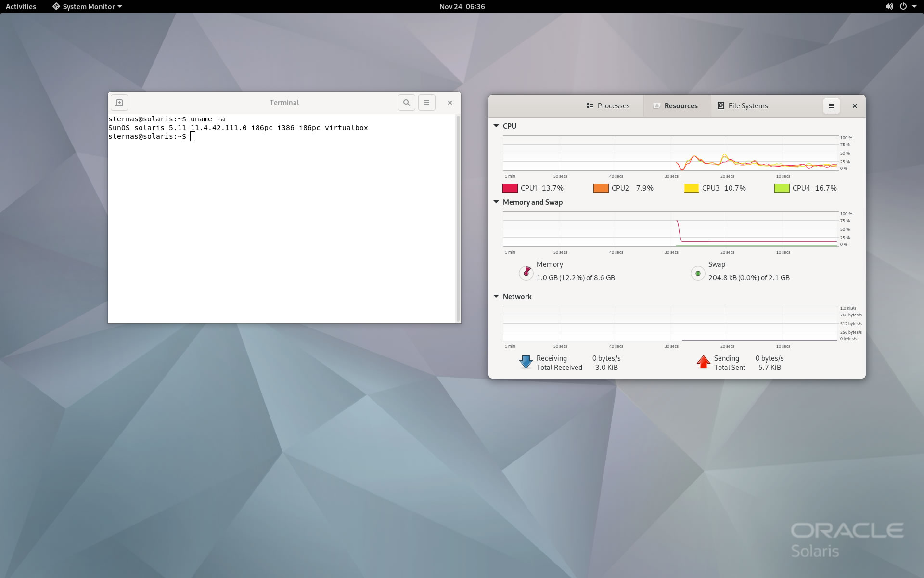Click the CPU usage history graph
924x578 pixels.
670,153
